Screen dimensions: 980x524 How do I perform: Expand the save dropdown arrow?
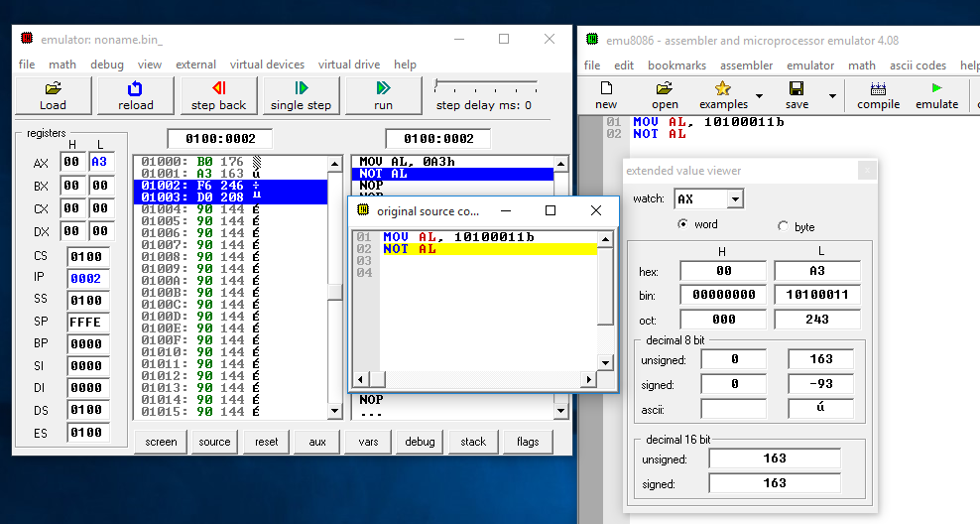(830, 97)
